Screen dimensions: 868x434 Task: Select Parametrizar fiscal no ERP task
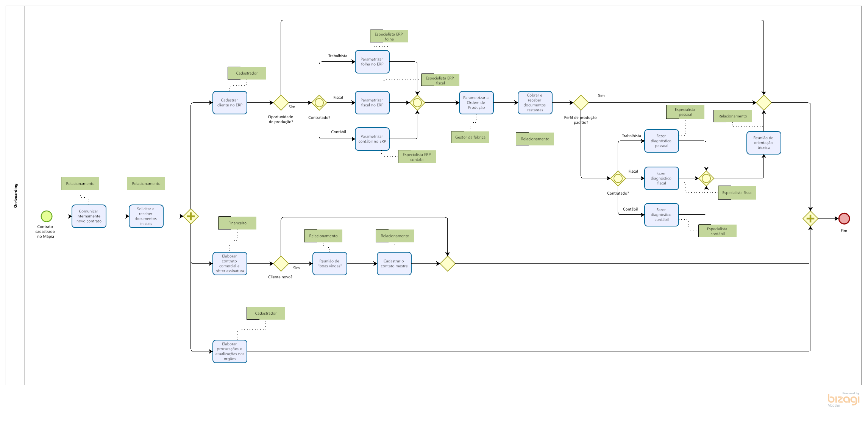pyautogui.click(x=372, y=103)
